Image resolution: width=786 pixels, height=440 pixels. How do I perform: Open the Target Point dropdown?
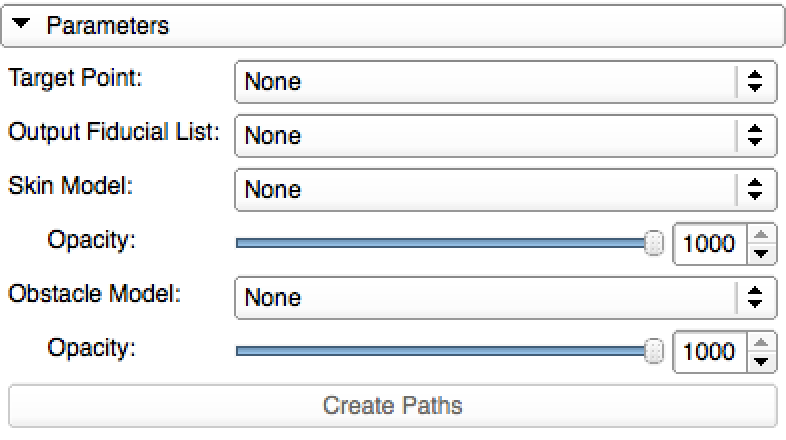tap(490, 82)
